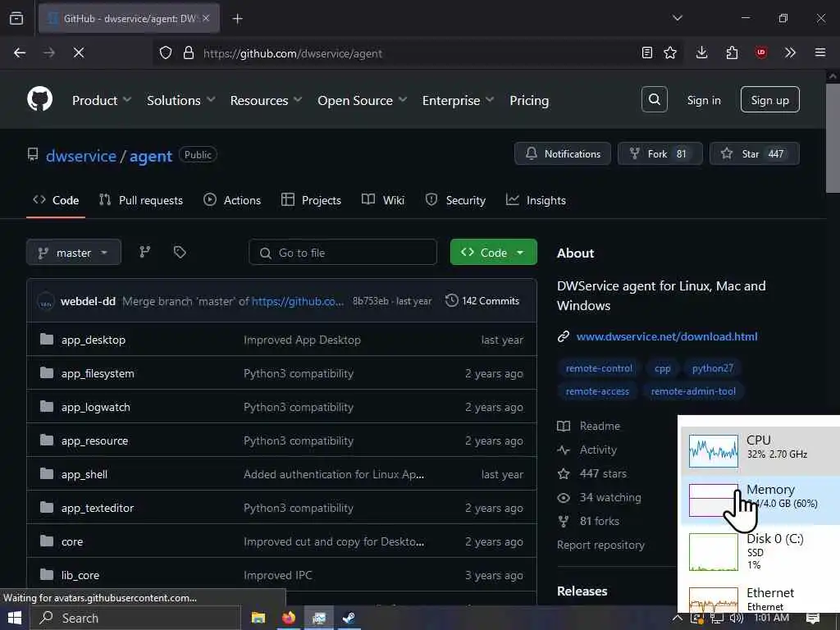
Task: Open Firefox View icon at tab strip
Action: click(16, 18)
